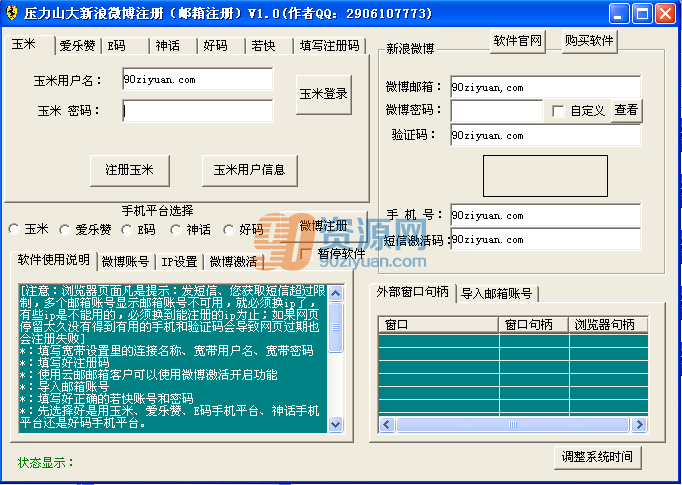682x485 pixels.
Task: Click the 浏览器句柄 column header
Action: [x=609, y=324]
